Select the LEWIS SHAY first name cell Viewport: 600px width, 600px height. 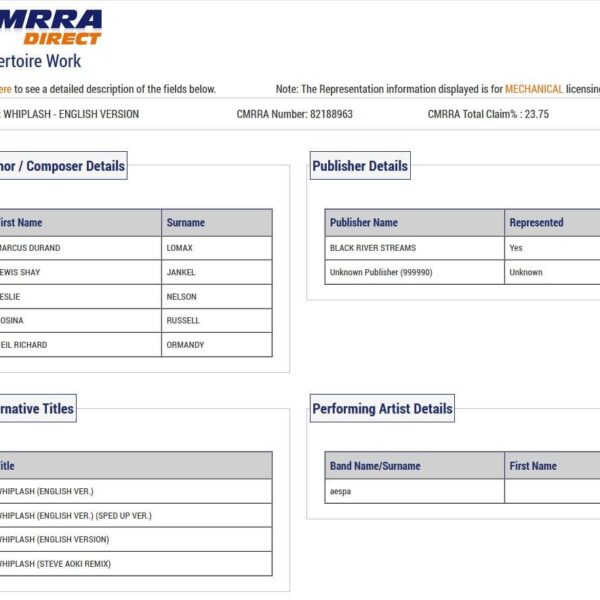80,272
